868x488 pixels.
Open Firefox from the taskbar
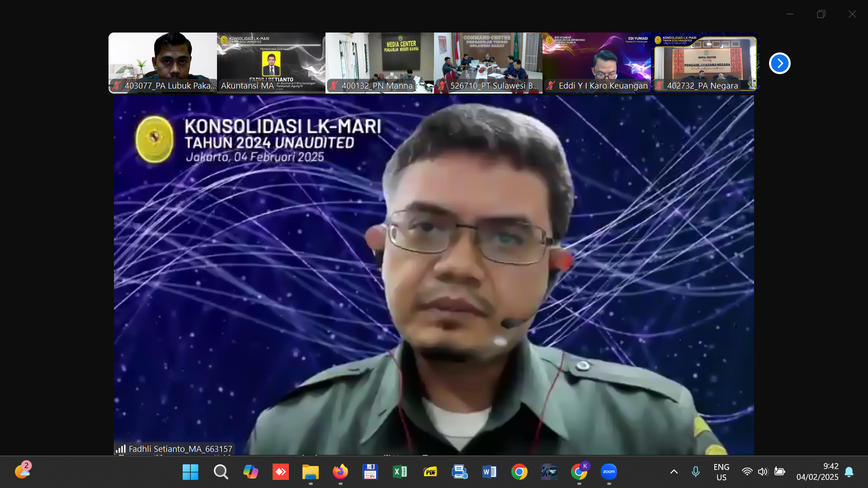[340, 472]
